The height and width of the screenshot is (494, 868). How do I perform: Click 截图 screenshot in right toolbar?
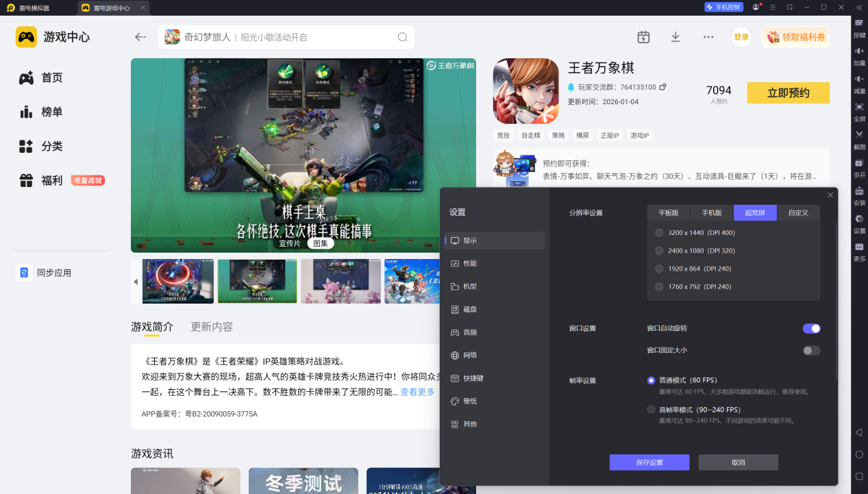(859, 140)
